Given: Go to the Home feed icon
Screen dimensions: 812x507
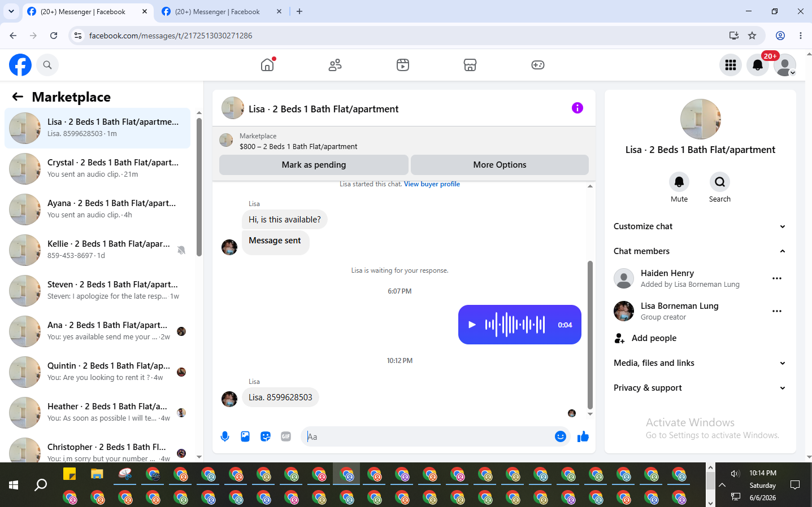Looking at the screenshot, I should (267, 65).
